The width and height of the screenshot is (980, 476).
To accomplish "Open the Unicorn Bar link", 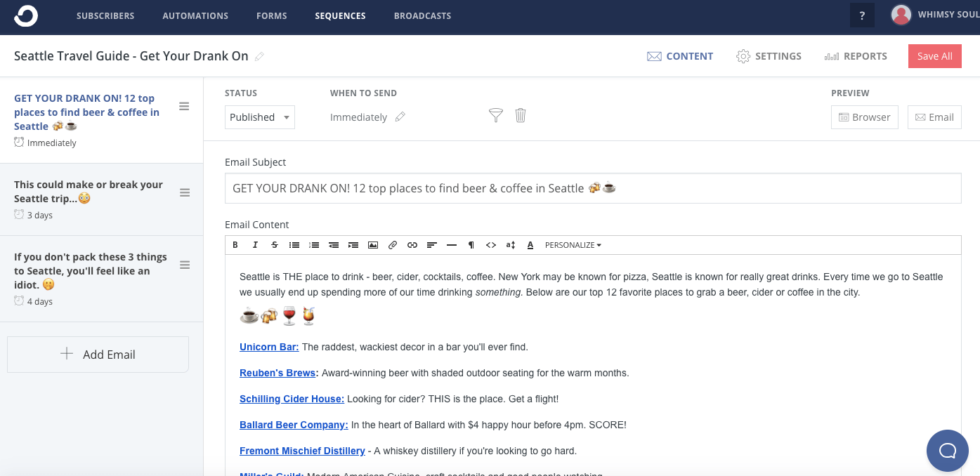I will tap(269, 347).
